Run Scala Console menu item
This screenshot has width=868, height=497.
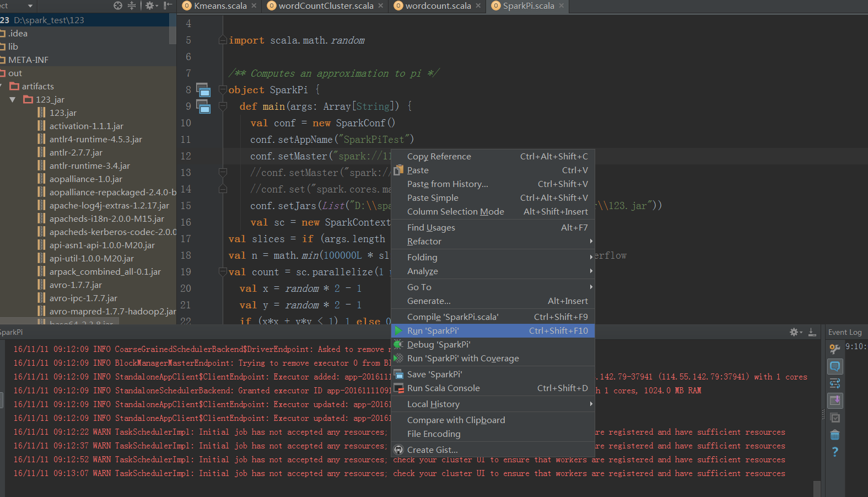pyautogui.click(x=493, y=388)
